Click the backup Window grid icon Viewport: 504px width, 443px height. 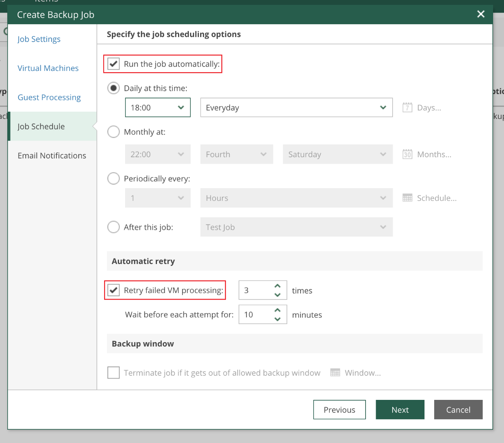pyautogui.click(x=335, y=373)
